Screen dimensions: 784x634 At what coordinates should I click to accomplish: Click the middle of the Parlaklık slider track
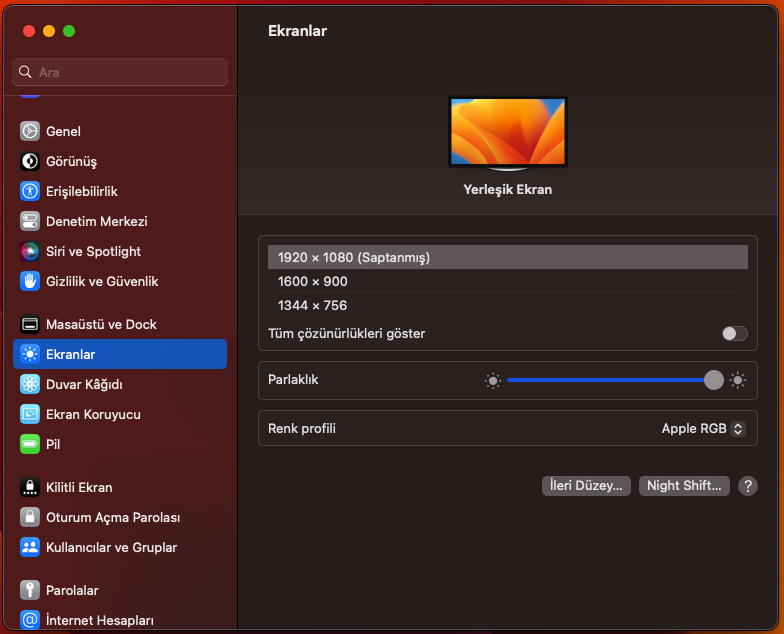click(615, 380)
